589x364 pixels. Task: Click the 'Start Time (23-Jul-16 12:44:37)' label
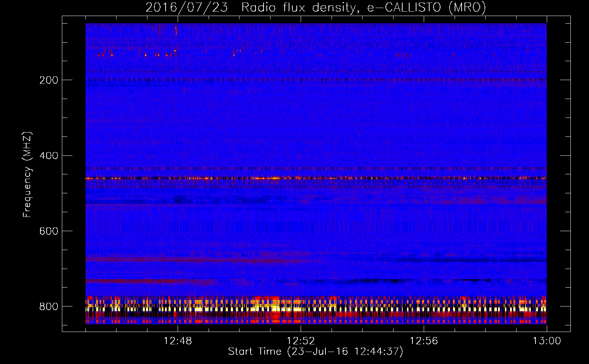point(316,352)
